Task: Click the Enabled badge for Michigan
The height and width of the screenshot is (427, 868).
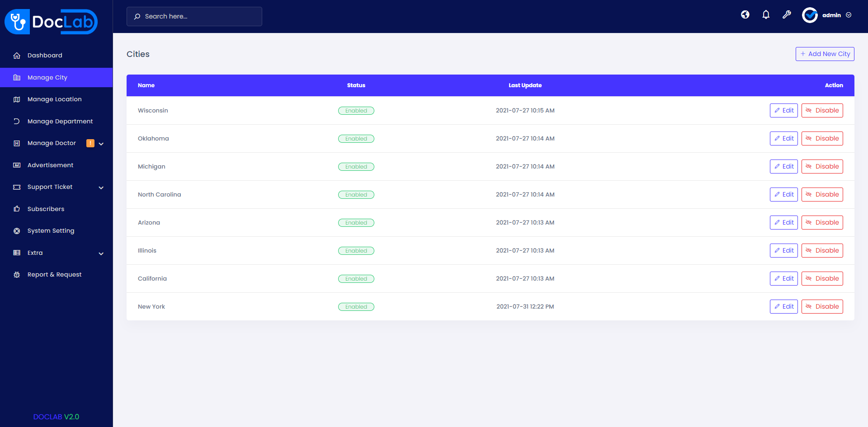Action: (x=356, y=166)
